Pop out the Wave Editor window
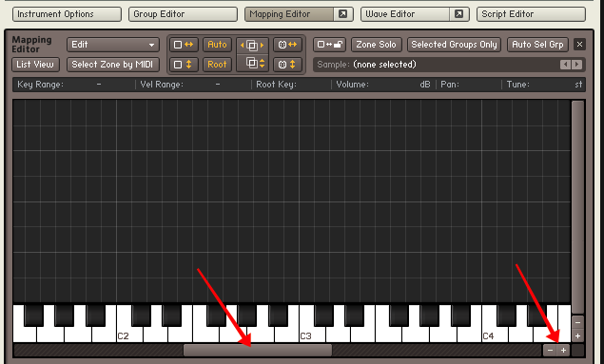Viewport: 604px width, 364px height. pos(458,14)
